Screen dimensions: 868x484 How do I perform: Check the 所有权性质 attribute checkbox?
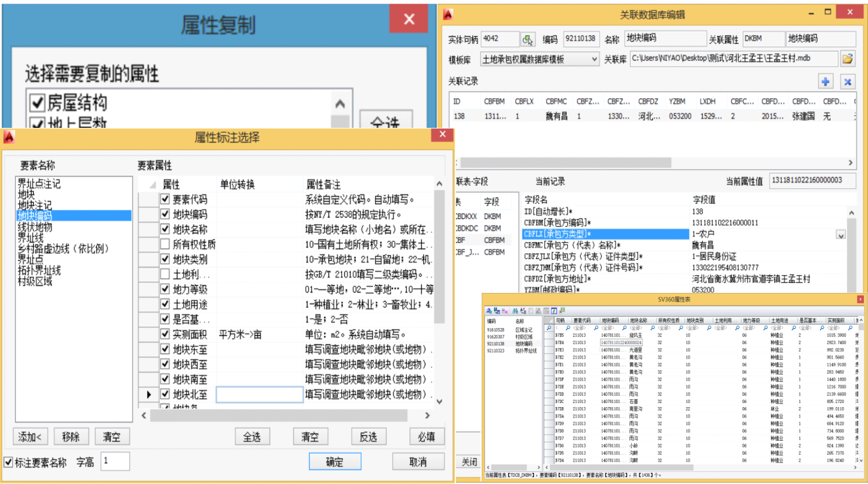point(165,244)
